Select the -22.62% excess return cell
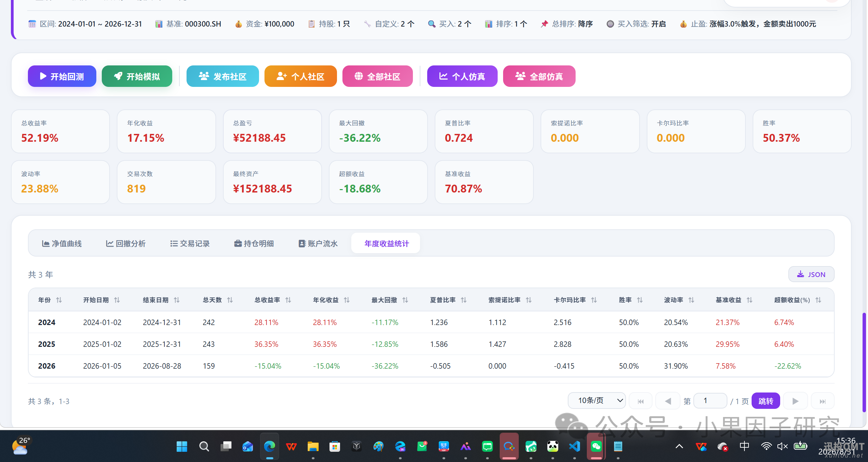 (x=788, y=366)
